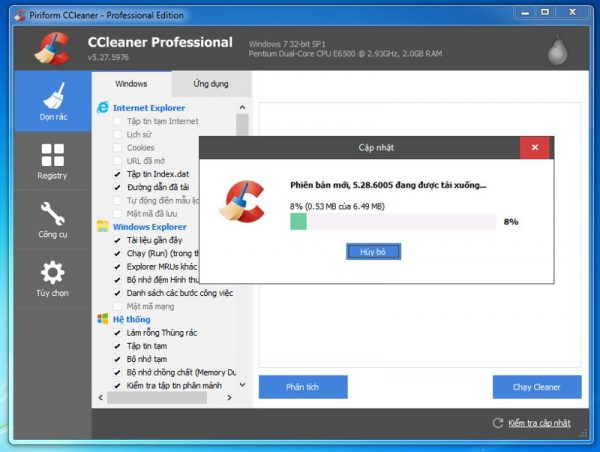The width and height of the screenshot is (600, 452).
Task: Click the list's scroll up arrow
Action: tap(242, 108)
